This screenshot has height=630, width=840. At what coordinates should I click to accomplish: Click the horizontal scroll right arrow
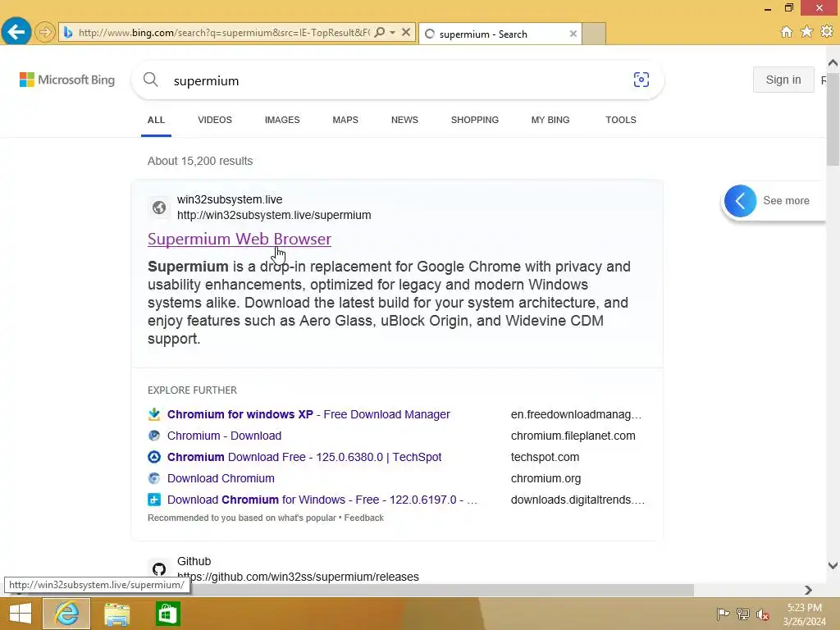coord(808,590)
